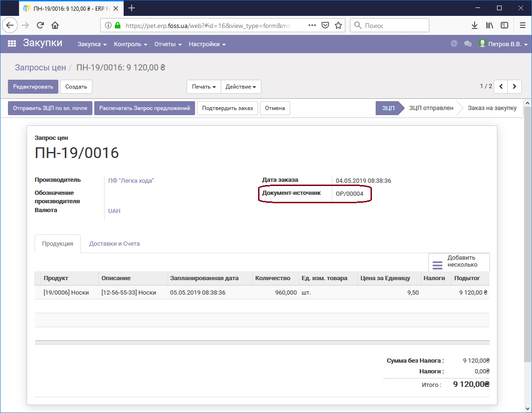Go to previous record arrow
Image resolution: width=532 pixels, height=413 pixels.
[501, 86]
